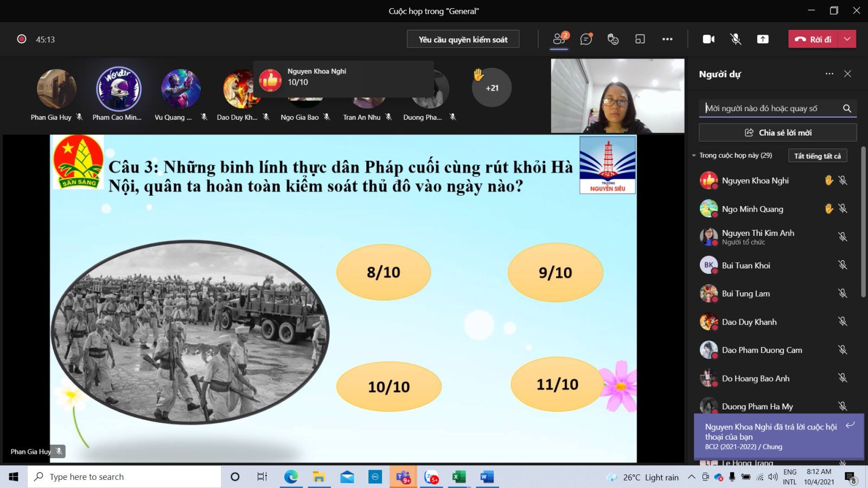Open Excel from taskbar

point(459,477)
